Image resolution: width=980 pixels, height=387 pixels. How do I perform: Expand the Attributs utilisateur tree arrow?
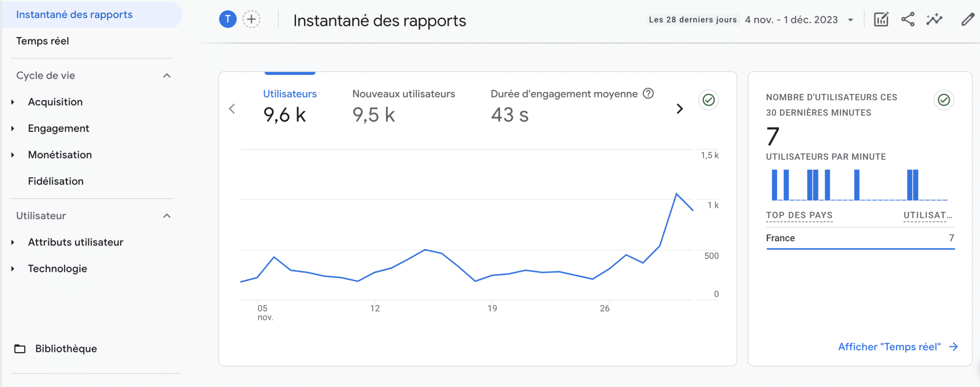(13, 242)
